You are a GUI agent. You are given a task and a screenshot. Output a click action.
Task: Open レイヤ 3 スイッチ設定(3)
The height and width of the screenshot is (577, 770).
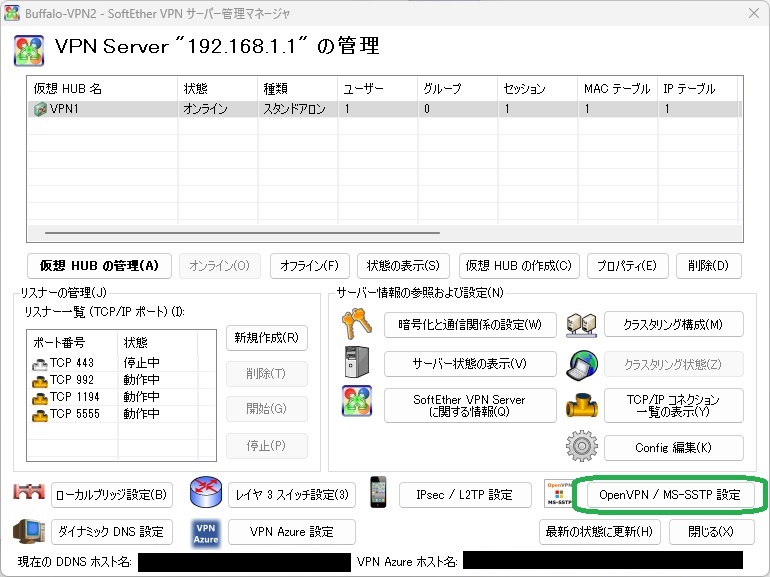pyautogui.click(x=292, y=495)
